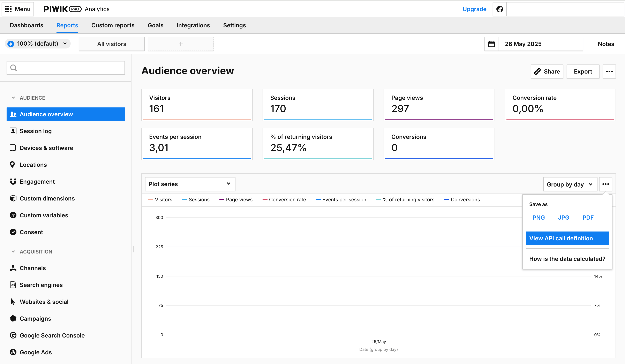Open the Group by day dropdown
The width and height of the screenshot is (625, 364).
point(570,184)
